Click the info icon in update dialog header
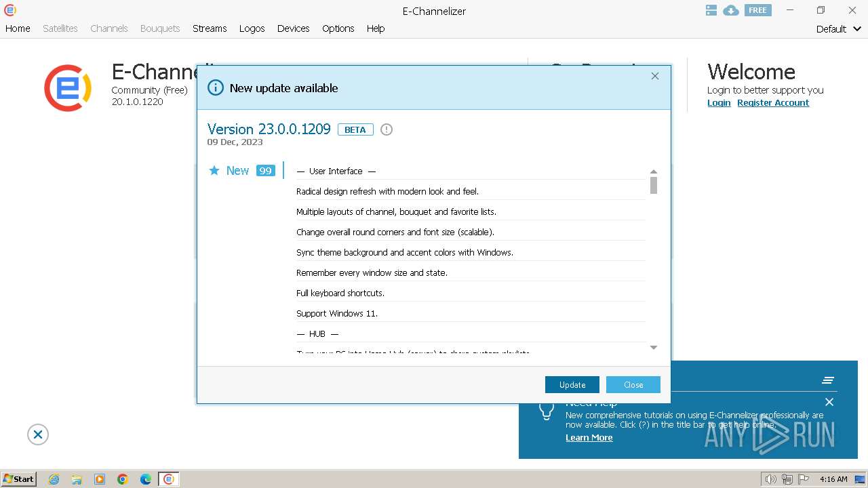This screenshot has width=868, height=488. coord(216,87)
